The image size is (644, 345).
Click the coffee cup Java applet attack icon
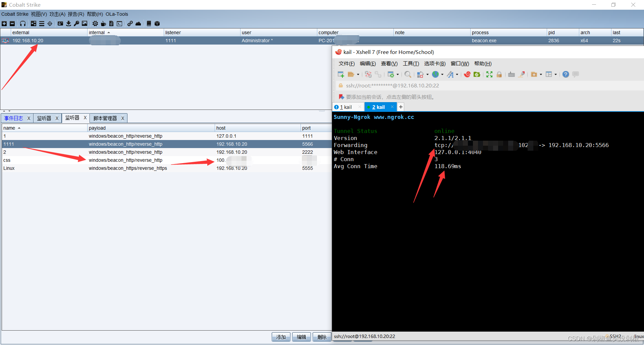[103, 23]
